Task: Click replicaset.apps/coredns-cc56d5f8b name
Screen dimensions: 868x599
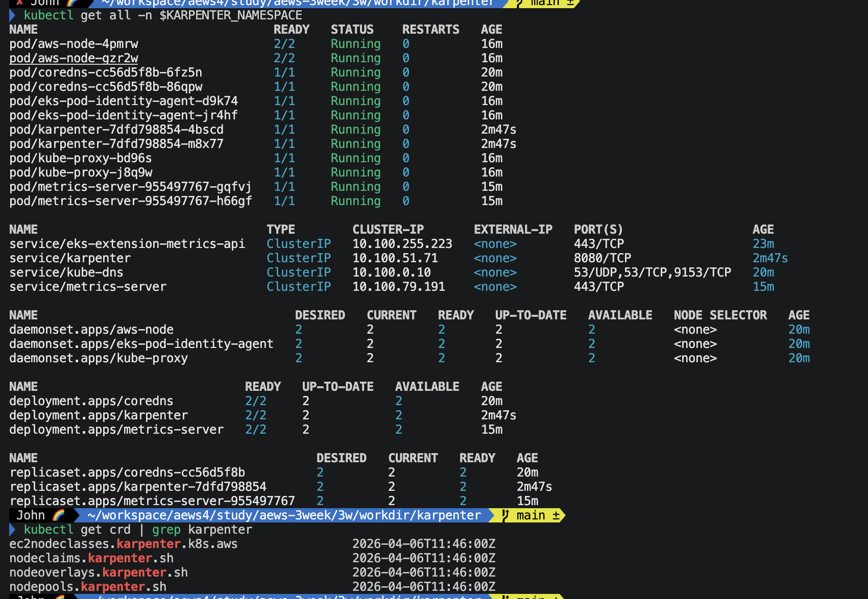Action: tap(127, 472)
